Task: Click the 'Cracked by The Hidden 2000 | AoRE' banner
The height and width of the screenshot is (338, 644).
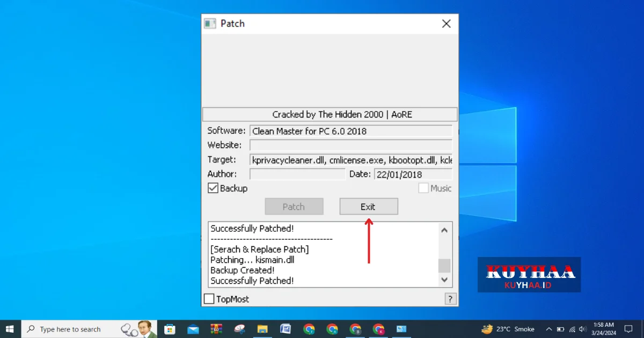Action: [x=330, y=114]
